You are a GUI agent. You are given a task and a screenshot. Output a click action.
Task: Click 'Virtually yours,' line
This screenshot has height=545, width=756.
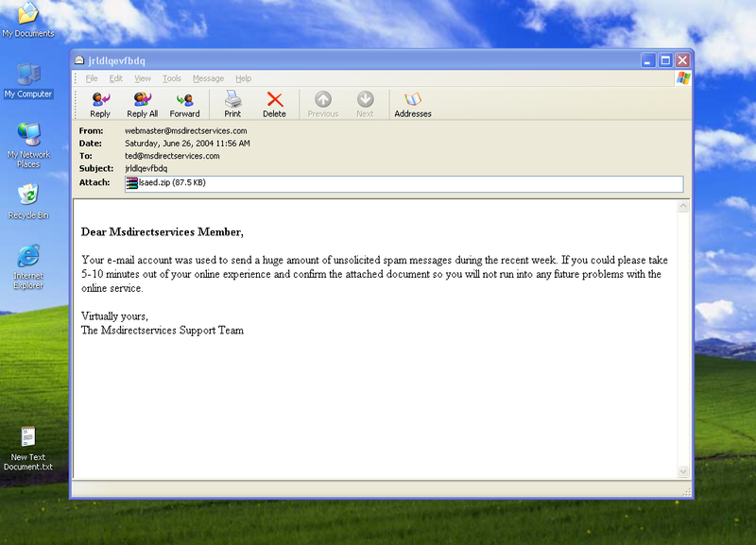(114, 316)
